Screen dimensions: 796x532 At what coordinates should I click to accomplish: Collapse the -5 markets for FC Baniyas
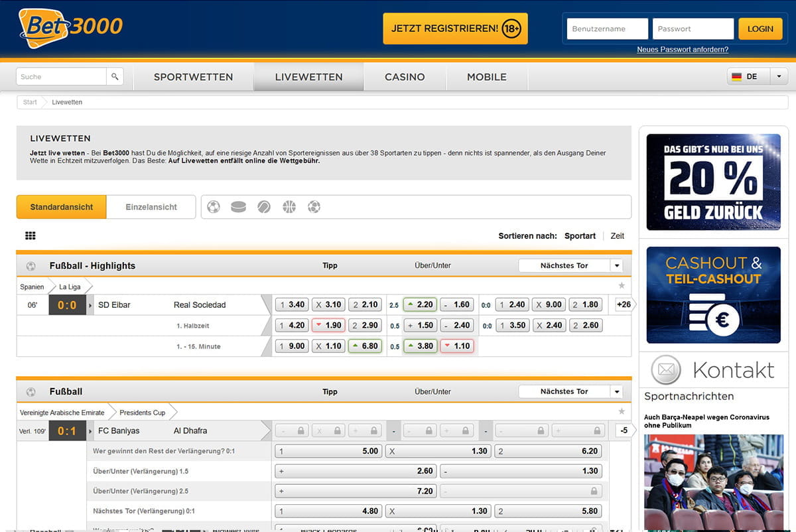click(x=624, y=431)
